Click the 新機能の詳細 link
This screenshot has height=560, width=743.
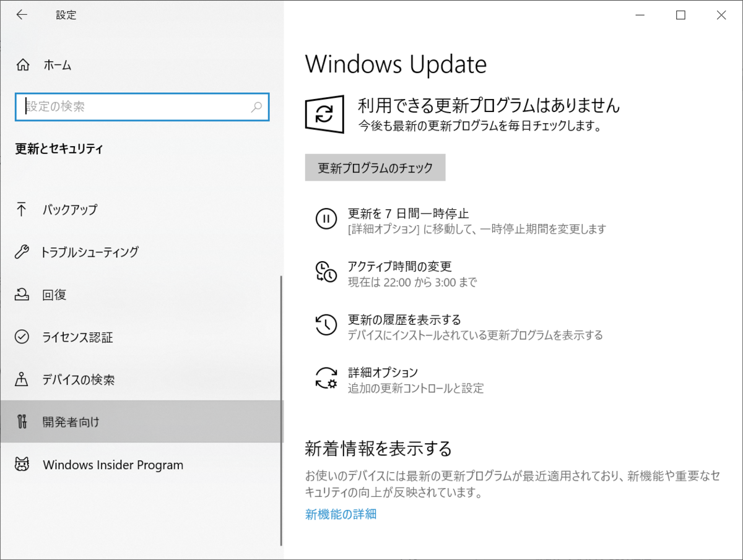coord(341,514)
